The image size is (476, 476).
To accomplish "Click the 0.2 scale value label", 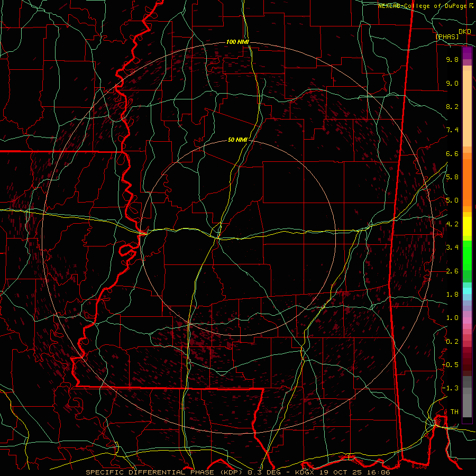I will [452, 342].
